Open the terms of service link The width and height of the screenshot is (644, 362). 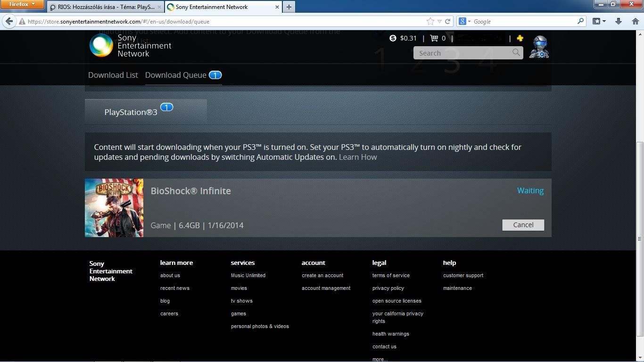(391, 275)
